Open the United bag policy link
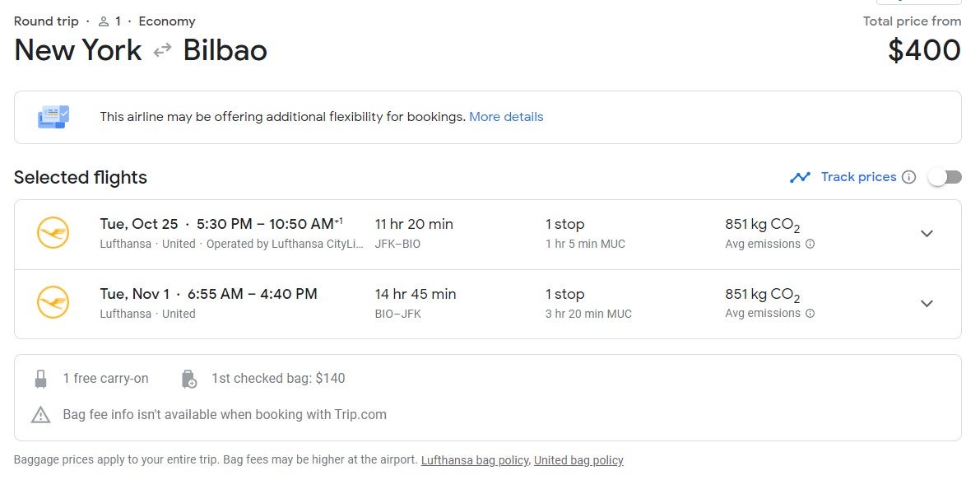Image resolution: width=980 pixels, height=480 pixels. (x=578, y=460)
